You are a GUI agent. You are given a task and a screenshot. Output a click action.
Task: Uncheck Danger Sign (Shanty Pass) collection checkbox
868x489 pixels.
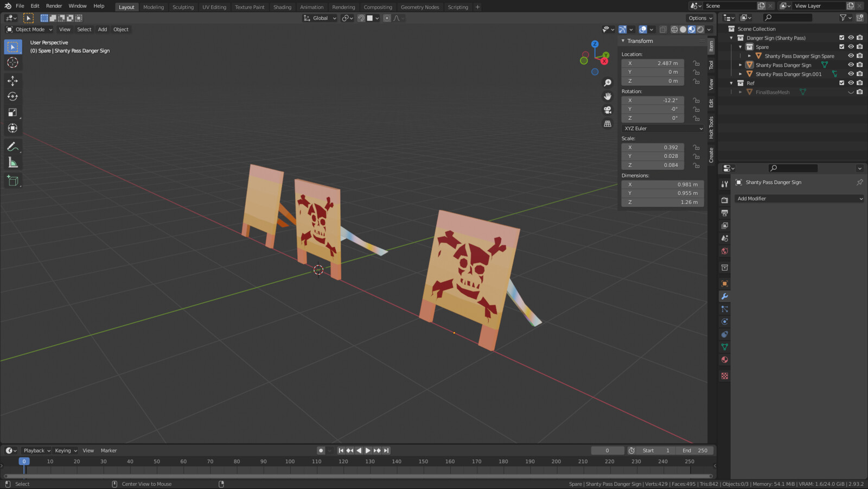pos(842,38)
